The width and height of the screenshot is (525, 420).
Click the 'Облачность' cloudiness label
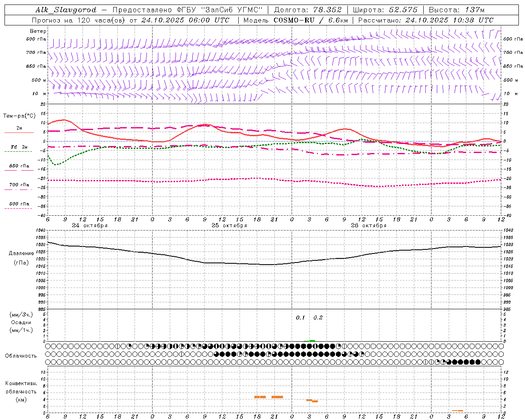point(21,356)
